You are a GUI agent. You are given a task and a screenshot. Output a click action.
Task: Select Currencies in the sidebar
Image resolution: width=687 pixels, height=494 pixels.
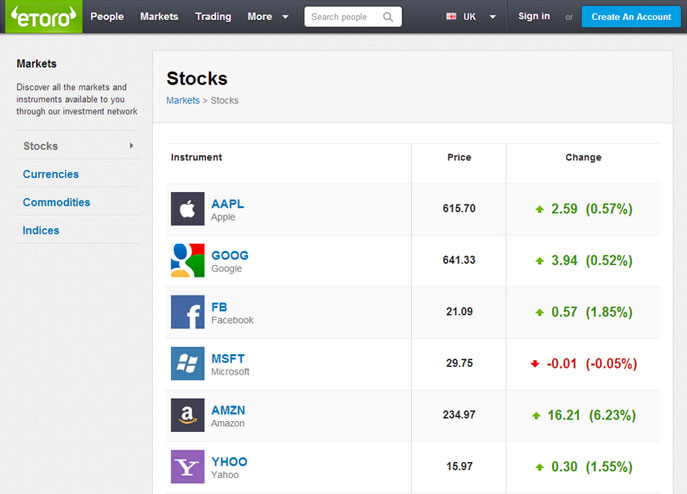coord(51,174)
